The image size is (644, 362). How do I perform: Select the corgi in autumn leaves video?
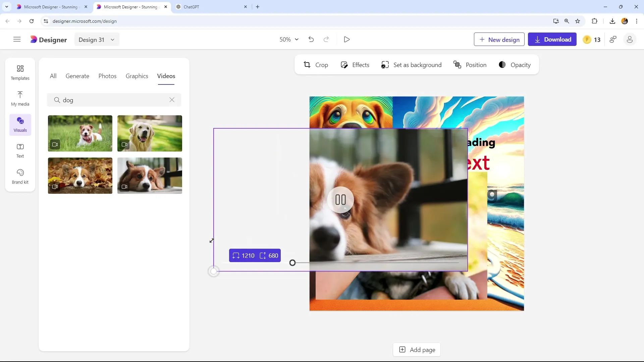click(x=80, y=176)
